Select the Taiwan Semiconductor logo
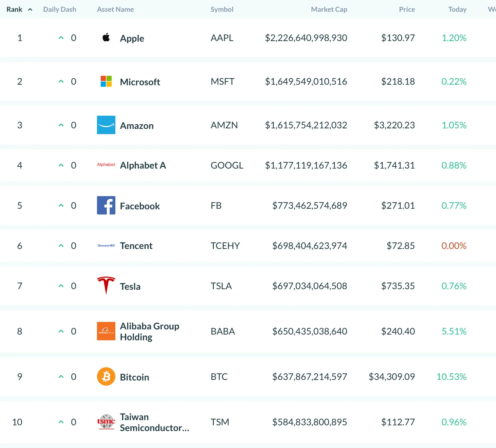The width and height of the screenshot is (496, 448). click(x=106, y=422)
